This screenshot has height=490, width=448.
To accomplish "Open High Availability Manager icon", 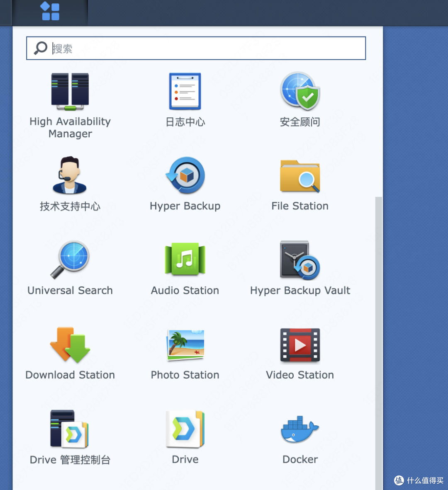I will tap(70, 91).
